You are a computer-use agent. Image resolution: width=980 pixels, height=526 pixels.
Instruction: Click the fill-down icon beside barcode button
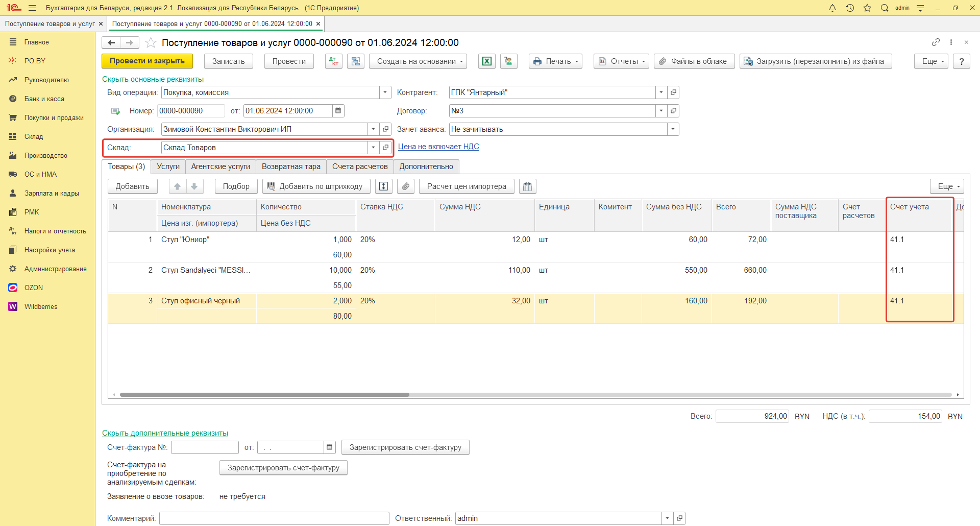pyautogui.click(x=384, y=186)
